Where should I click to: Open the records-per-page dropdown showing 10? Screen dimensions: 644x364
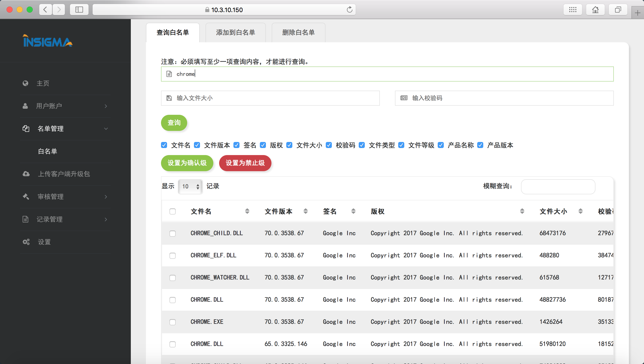click(x=190, y=187)
